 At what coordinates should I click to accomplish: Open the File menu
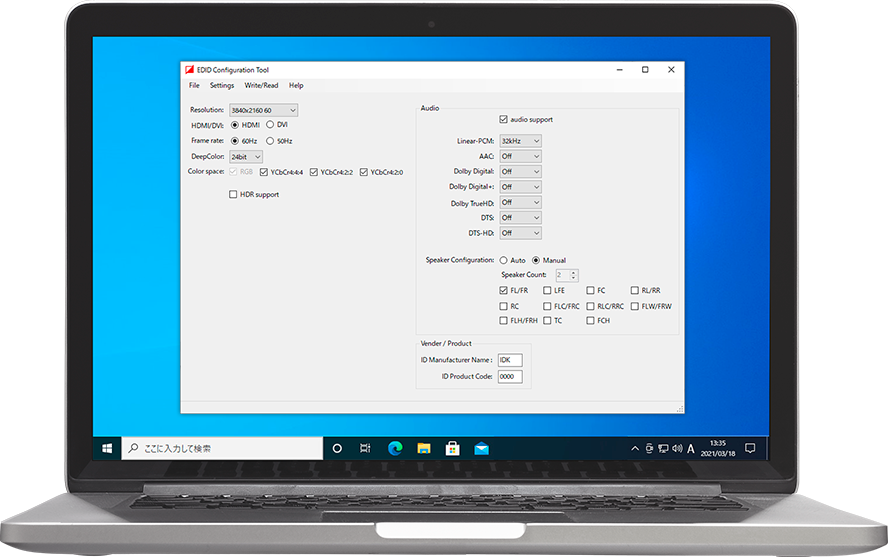tap(194, 86)
